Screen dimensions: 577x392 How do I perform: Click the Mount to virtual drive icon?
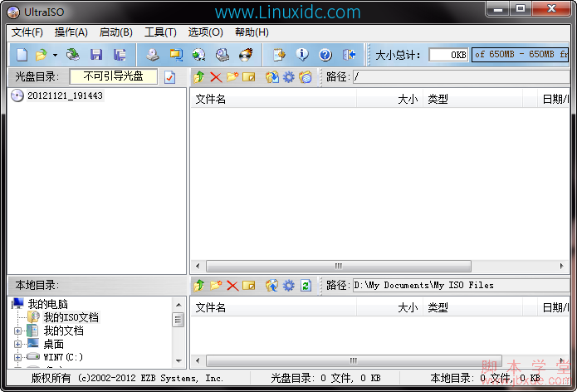pyautogui.click(x=199, y=55)
